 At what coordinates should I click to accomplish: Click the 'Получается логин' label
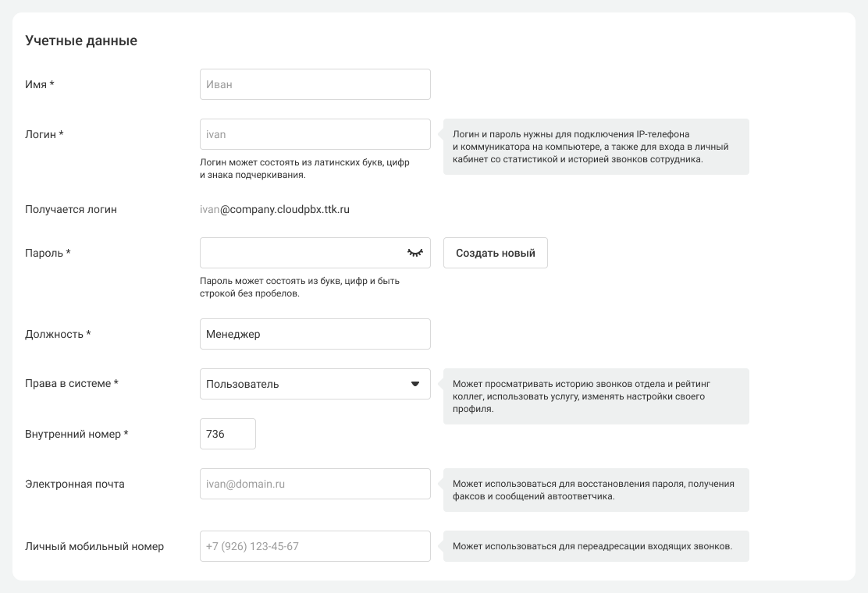click(71, 209)
